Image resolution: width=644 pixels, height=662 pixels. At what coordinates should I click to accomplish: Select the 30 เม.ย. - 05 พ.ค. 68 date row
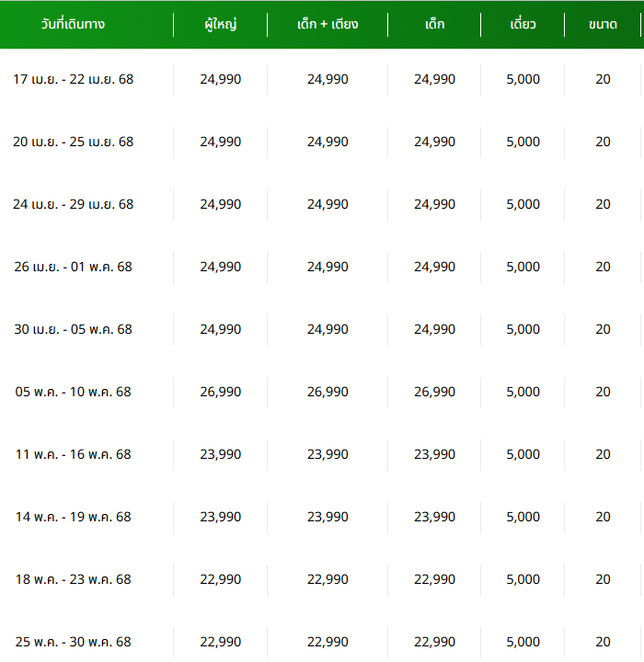point(322,329)
